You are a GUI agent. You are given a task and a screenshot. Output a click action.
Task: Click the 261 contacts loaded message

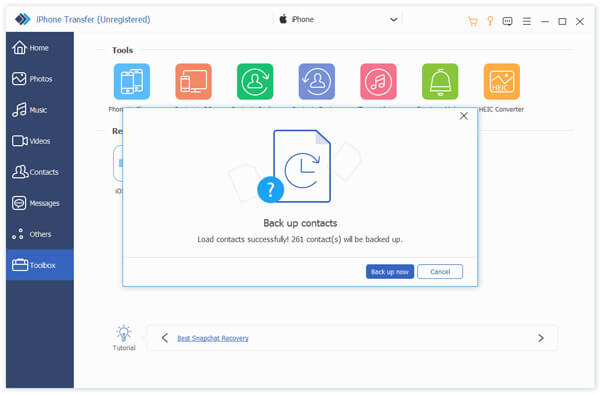click(300, 239)
